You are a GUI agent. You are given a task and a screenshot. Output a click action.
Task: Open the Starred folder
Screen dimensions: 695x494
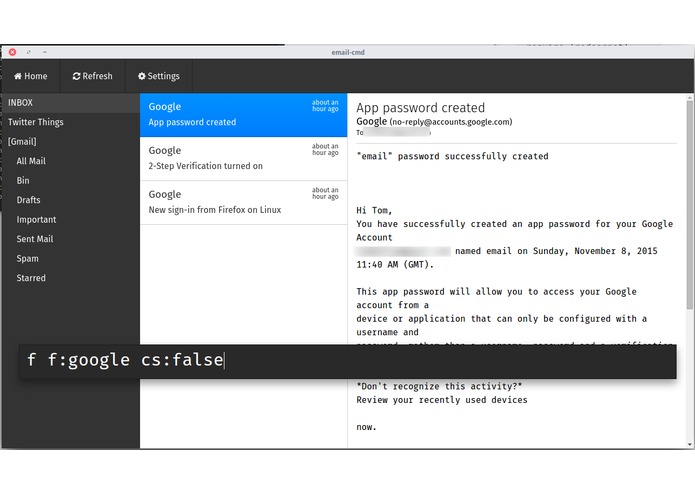tap(71, 278)
